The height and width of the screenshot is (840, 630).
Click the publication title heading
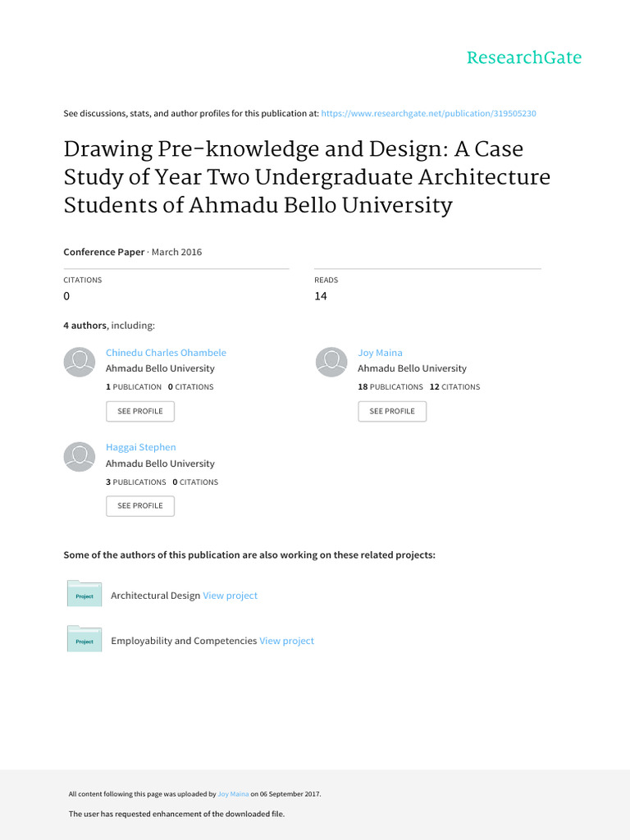coord(307,177)
